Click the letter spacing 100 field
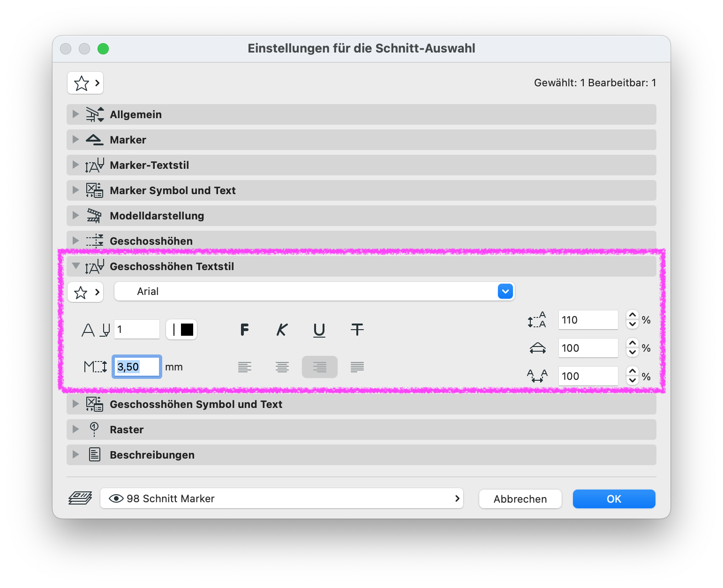Image resolution: width=723 pixels, height=588 pixels. click(588, 376)
